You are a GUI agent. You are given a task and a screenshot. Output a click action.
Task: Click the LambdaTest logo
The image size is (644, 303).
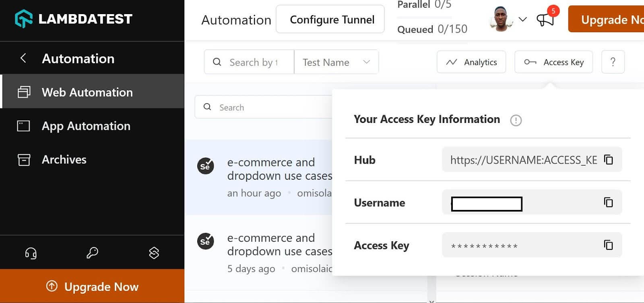tap(74, 19)
